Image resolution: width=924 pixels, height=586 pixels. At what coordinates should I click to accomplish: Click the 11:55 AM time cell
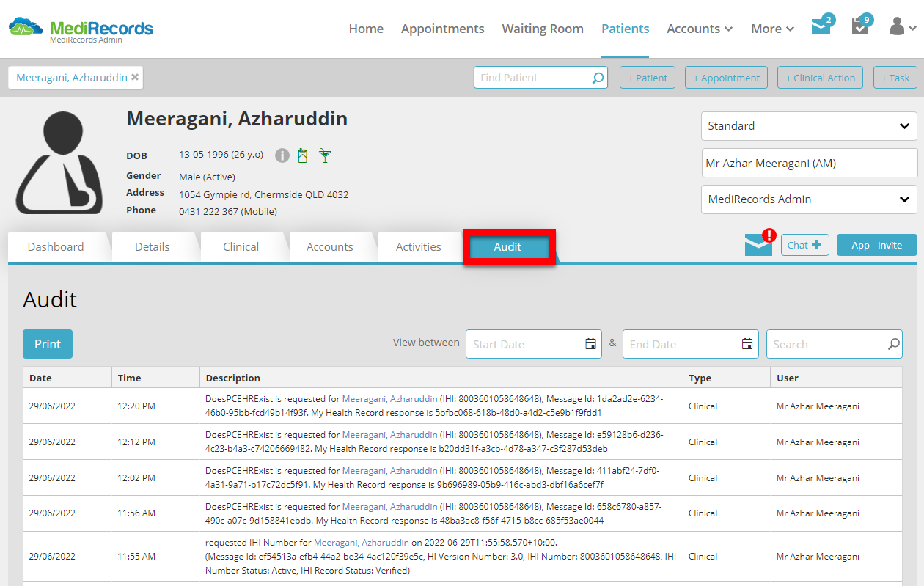(x=136, y=557)
